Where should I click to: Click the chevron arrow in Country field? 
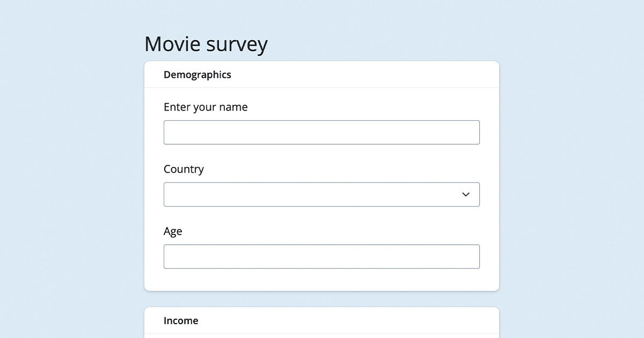pyautogui.click(x=465, y=194)
